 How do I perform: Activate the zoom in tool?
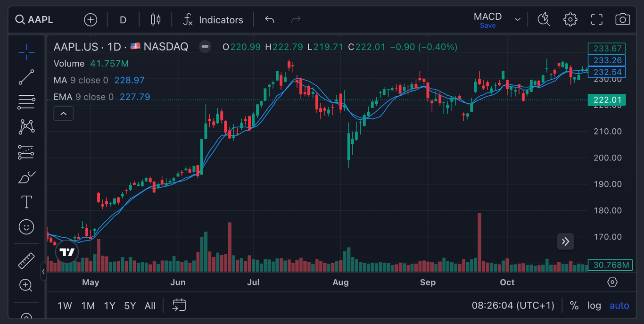point(26,285)
